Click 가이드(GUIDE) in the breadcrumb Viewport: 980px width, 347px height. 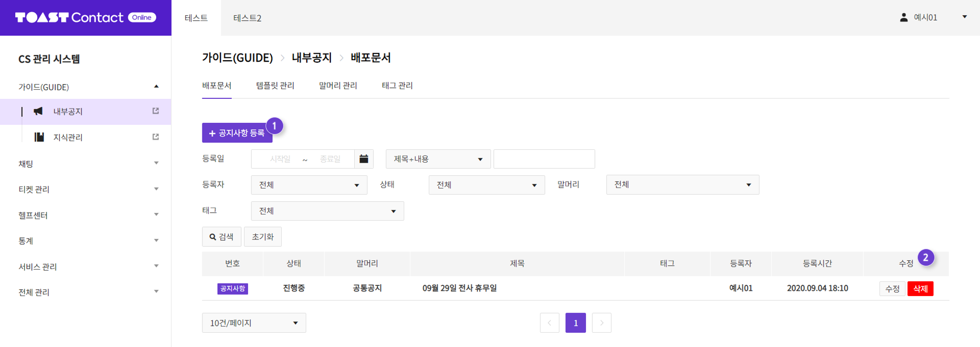pos(238,58)
